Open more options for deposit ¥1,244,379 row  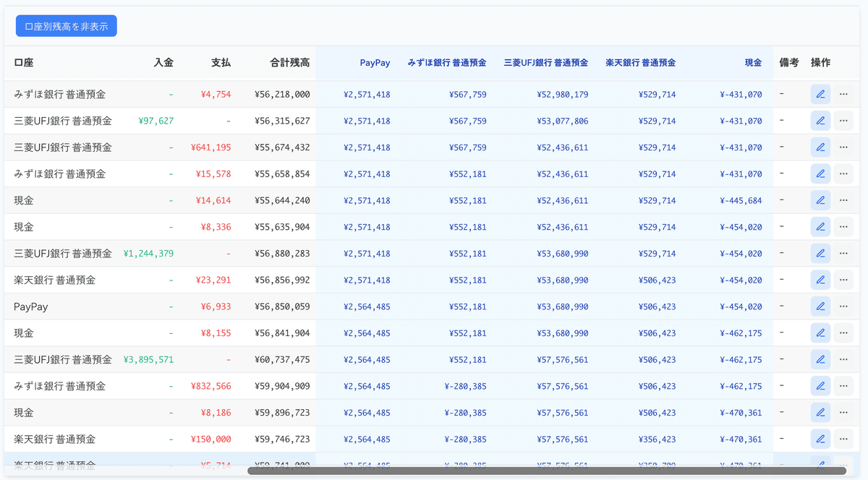tap(843, 253)
